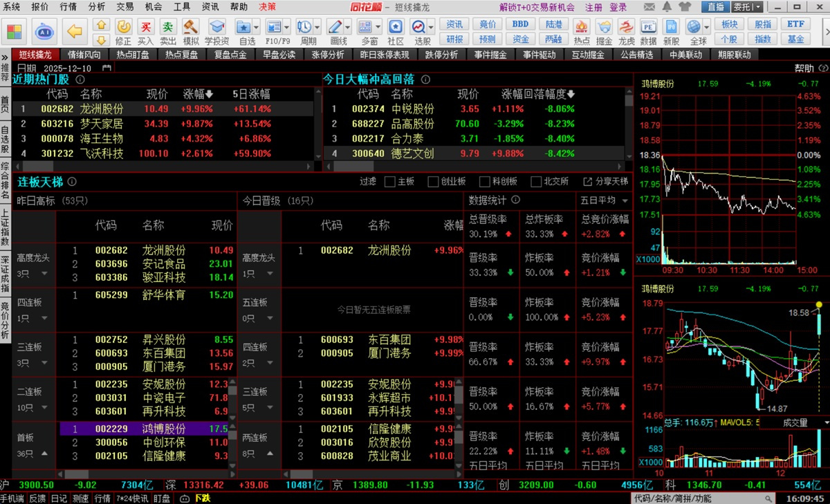Open the 新股 IPO icon
Viewport: 830px width, 504px height.
(x=671, y=31)
